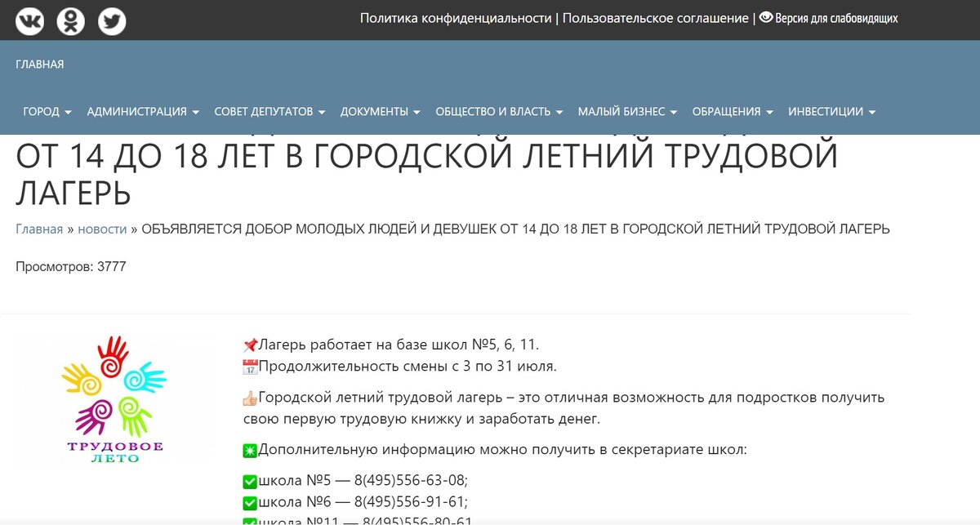Open the VK social network icon

[30, 20]
